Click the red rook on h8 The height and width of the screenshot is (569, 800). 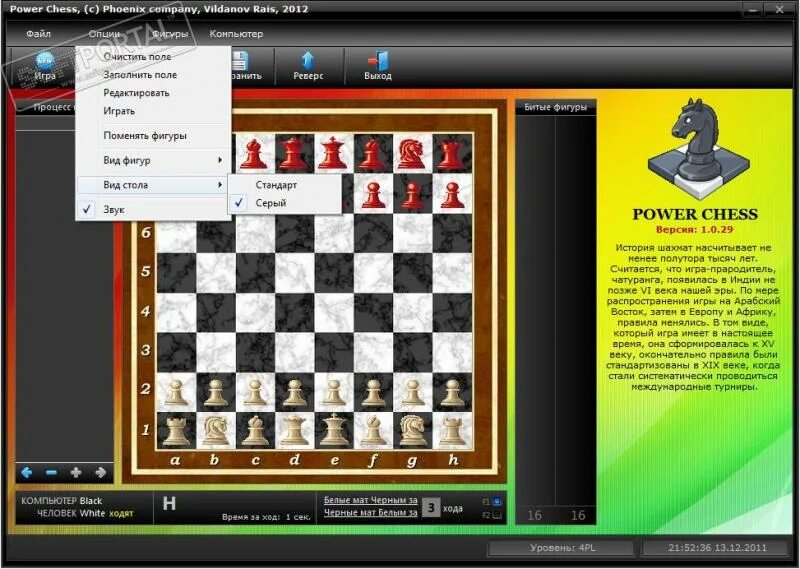452,153
